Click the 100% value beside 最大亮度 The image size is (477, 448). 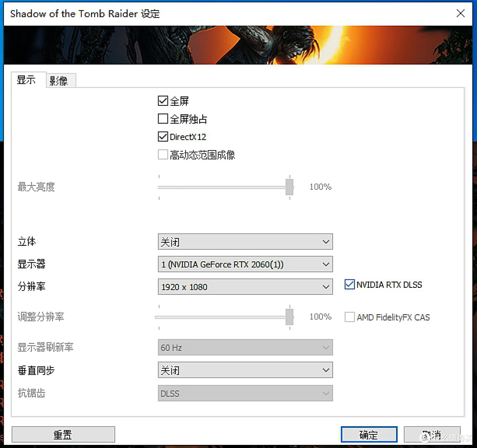coord(320,187)
